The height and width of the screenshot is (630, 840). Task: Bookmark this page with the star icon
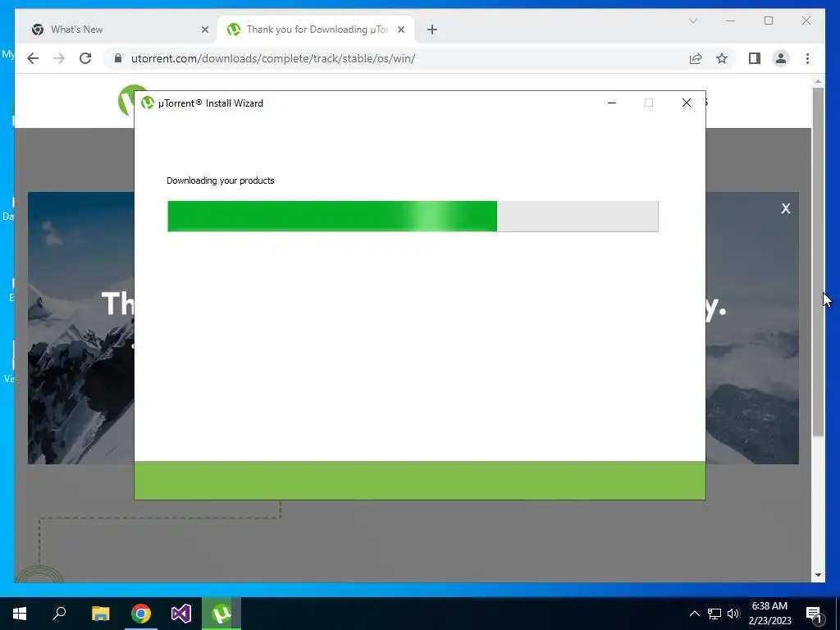click(722, 58)
